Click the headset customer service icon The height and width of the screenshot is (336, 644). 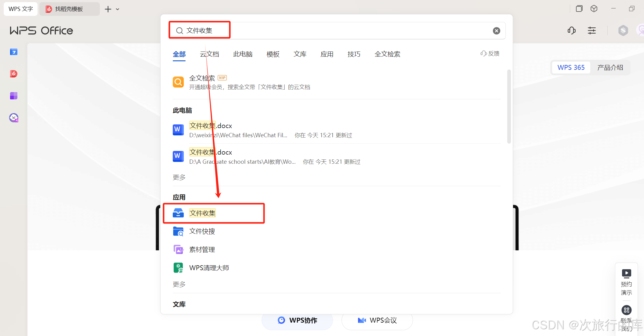point(571,30)
